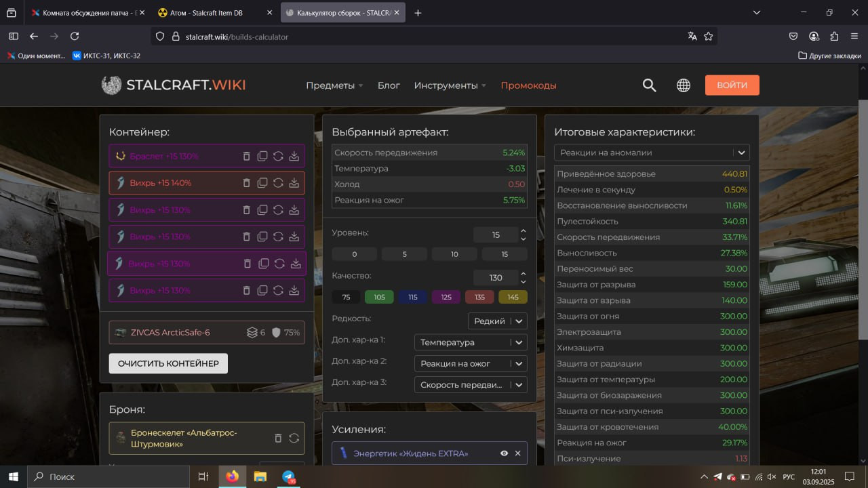This screenshot has height=488, width=868.
Task: Click ОЧИСТИТЬ КОНТЕЙНЕР button
Action: click(168, 363)
